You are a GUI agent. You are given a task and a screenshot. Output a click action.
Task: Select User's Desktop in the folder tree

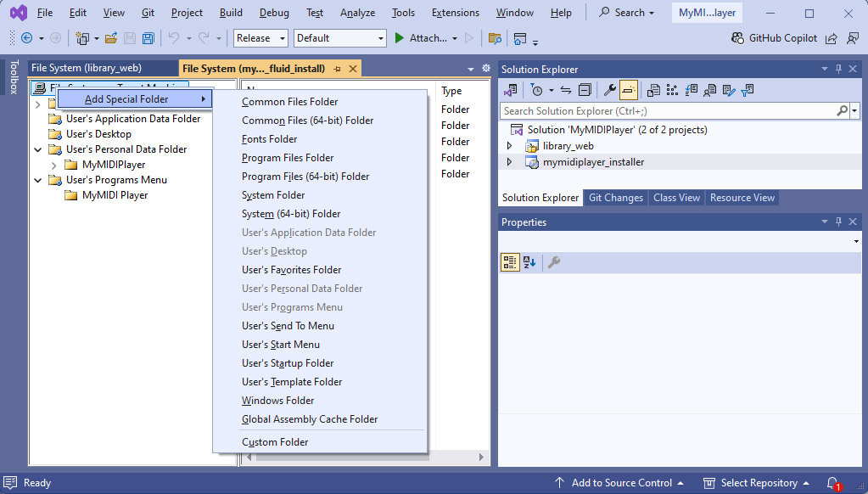click(98, 134)
